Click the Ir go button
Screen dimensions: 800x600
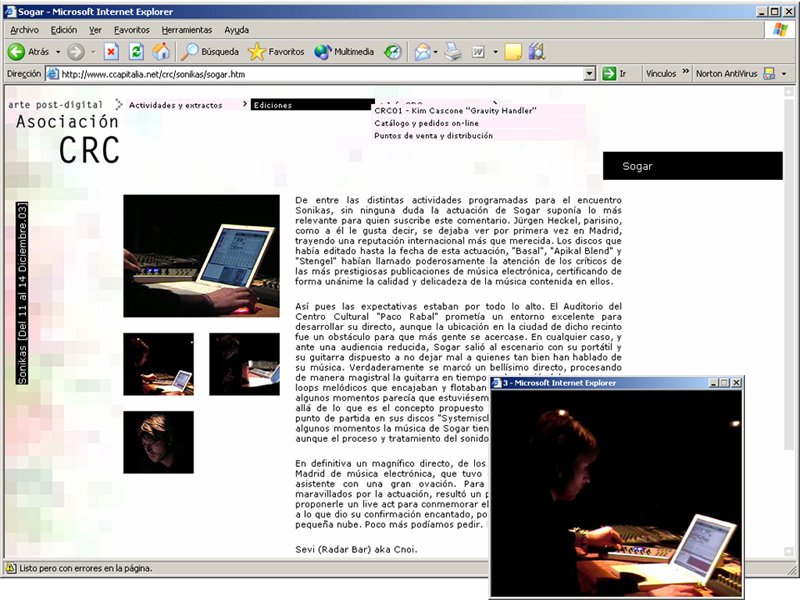click(x=614, y=74)
